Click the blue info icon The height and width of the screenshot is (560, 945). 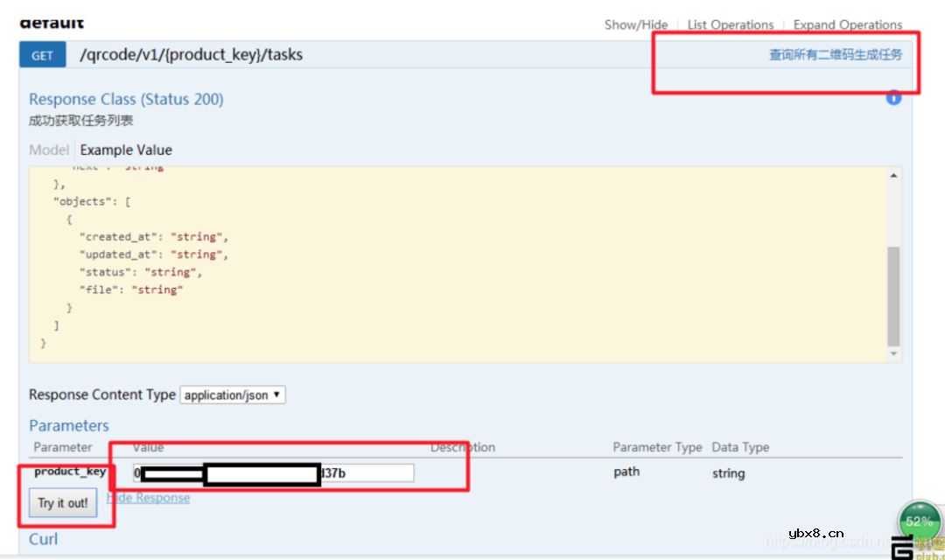click(x=893, y=98)
